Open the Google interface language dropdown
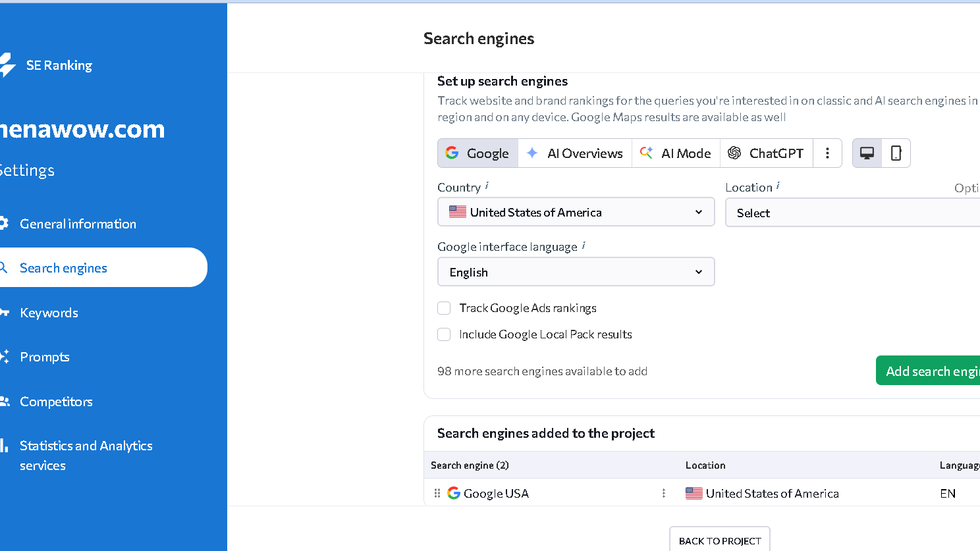The image size is (980, 551). click(x=576, y=271)
